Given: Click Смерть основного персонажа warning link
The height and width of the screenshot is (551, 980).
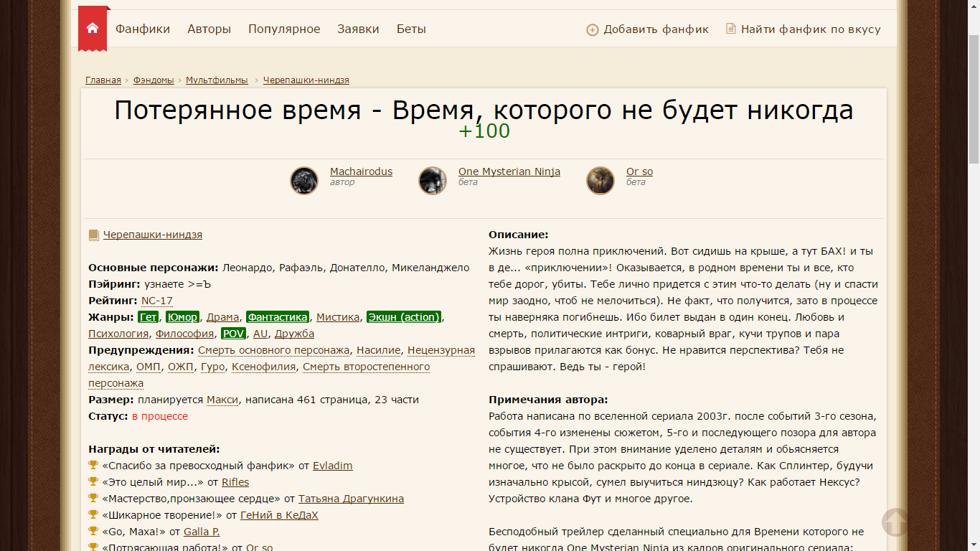Looking at the screenshot, I should click(x=274, y=350).
